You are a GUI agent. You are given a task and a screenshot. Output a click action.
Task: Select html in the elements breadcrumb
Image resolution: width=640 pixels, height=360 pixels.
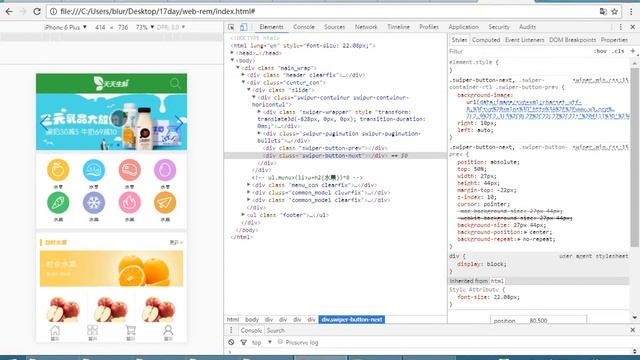(x=233, y=320)
